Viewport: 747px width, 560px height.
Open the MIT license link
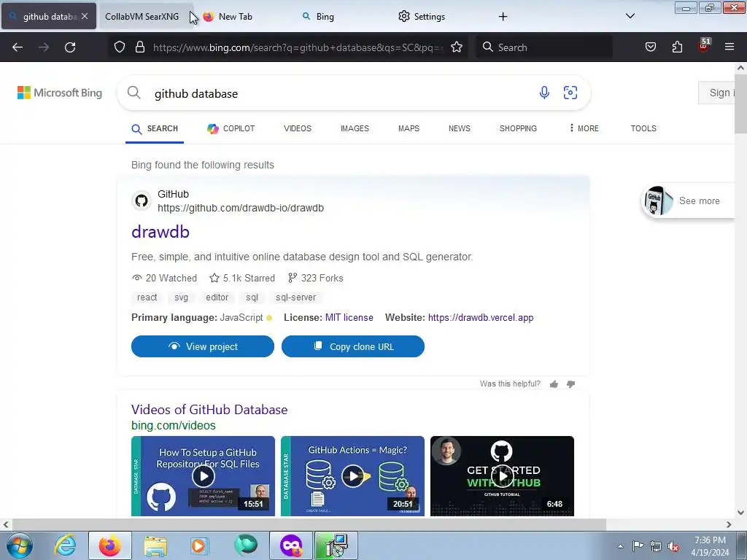pos(349,318)
